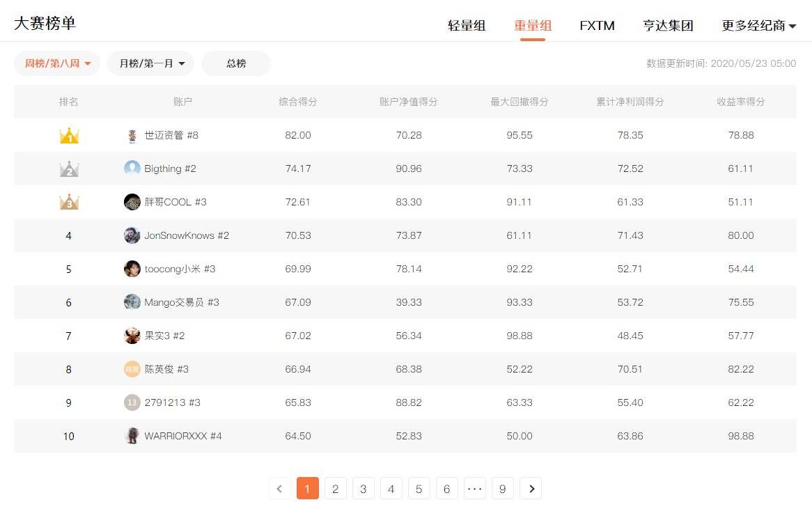Click net value score 90.96
The width and height of the screenshot is (812, 516).
click(409, 169)
